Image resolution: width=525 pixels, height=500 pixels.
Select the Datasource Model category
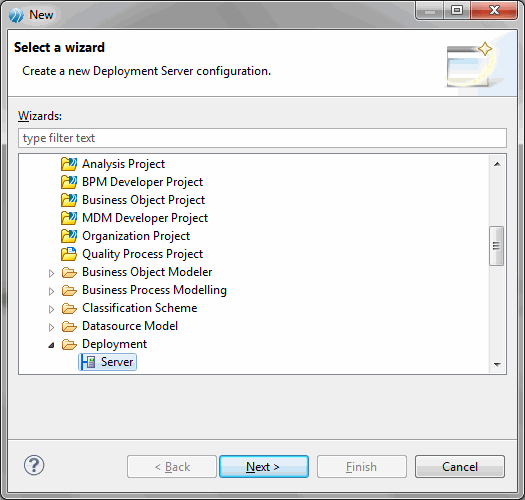130,326
